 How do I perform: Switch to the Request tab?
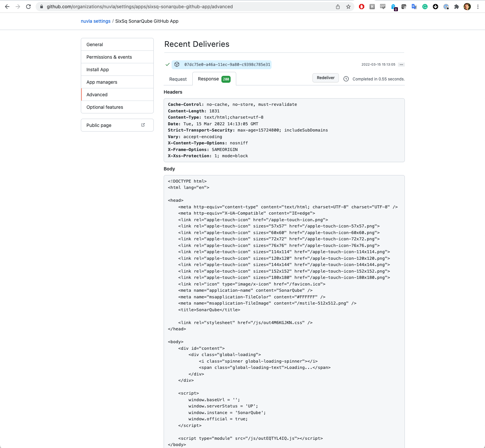(x=178, y=79)
